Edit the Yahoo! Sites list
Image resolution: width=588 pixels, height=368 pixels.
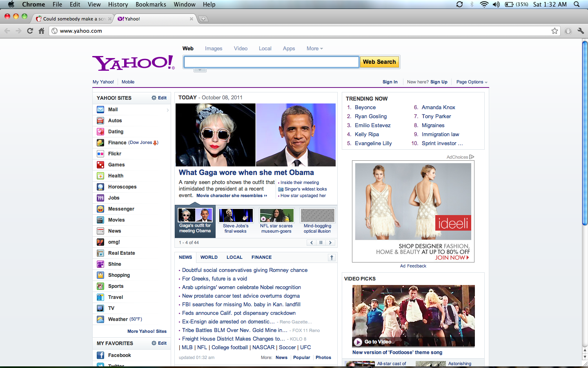click(159, 98)
